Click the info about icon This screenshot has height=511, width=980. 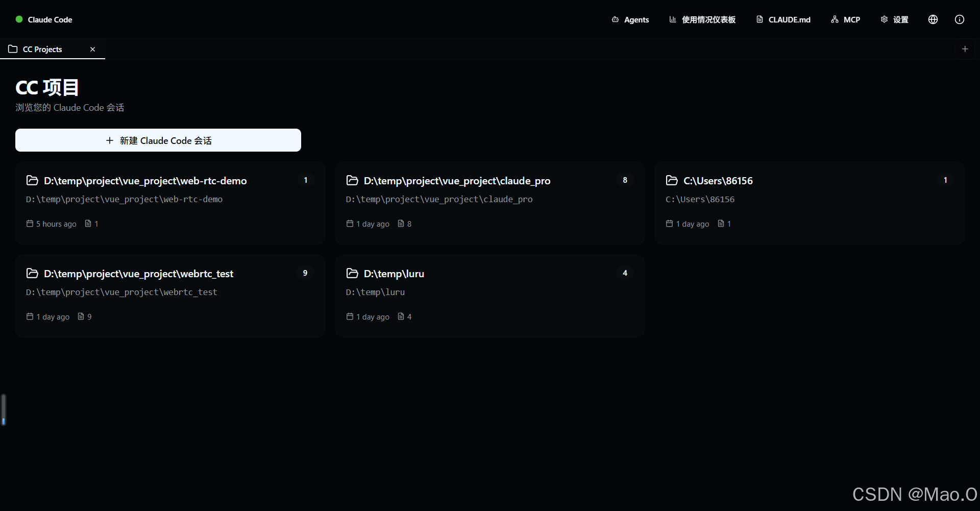point(960,19)
